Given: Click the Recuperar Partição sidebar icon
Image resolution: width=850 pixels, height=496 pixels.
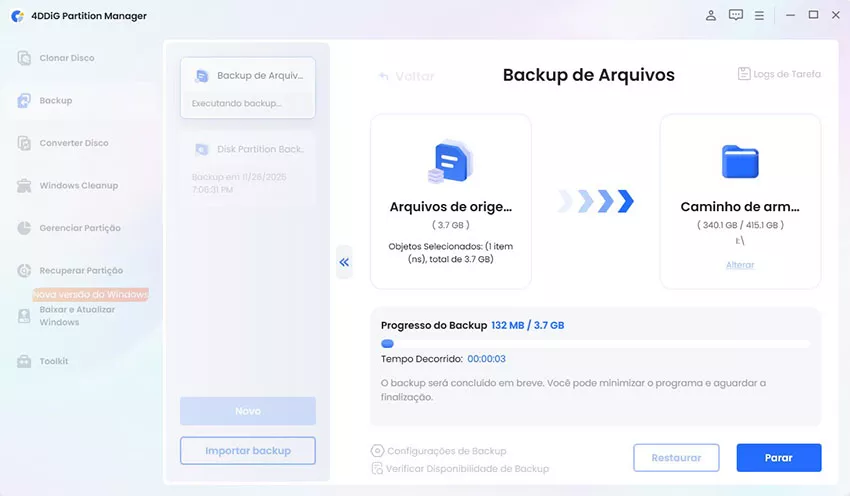Looking at the screenshot, I should [x=24, y=270].
